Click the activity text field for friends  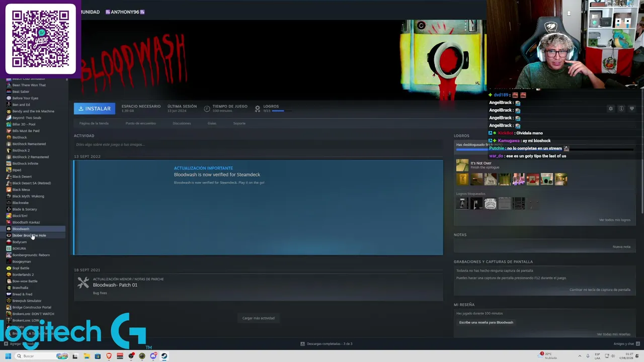[258, 145]
